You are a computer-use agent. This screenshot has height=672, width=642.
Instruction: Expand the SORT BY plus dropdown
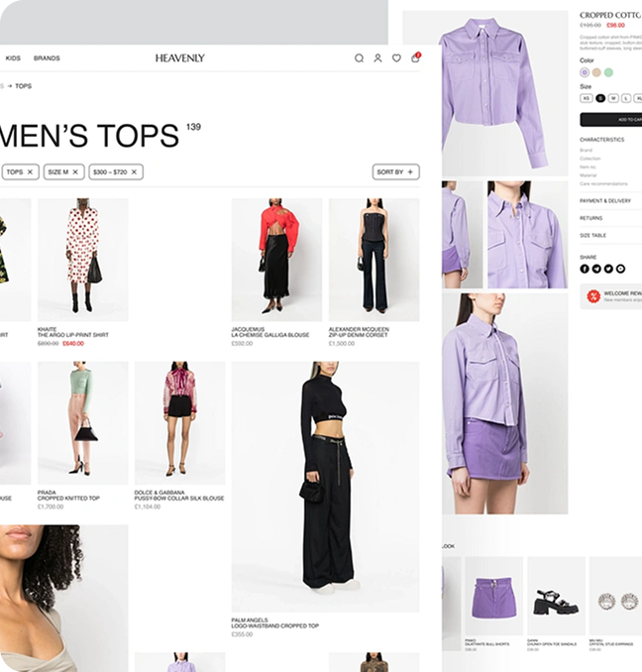(395, 171)
